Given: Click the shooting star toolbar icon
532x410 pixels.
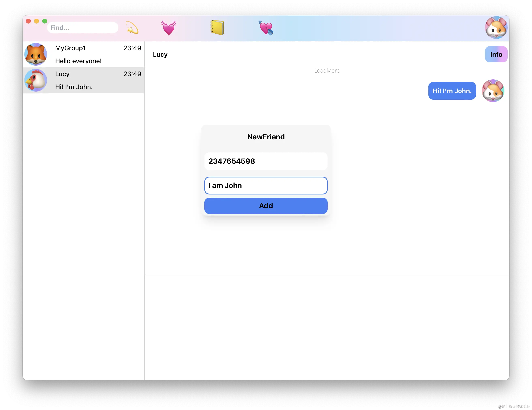Looking at the screenshot, I should point(132,28).
